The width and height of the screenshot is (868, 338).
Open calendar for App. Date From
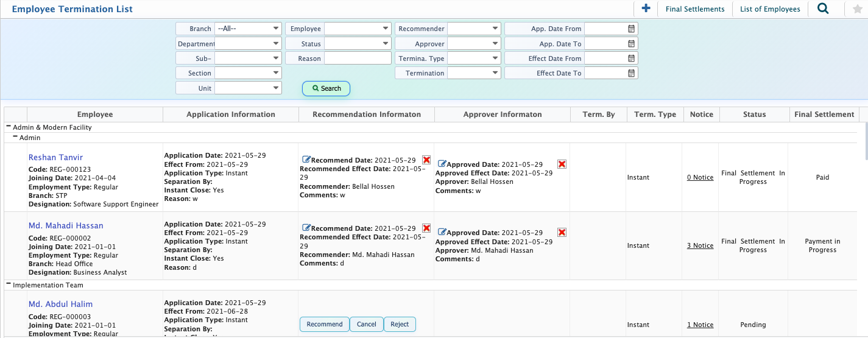pos(632,29)
